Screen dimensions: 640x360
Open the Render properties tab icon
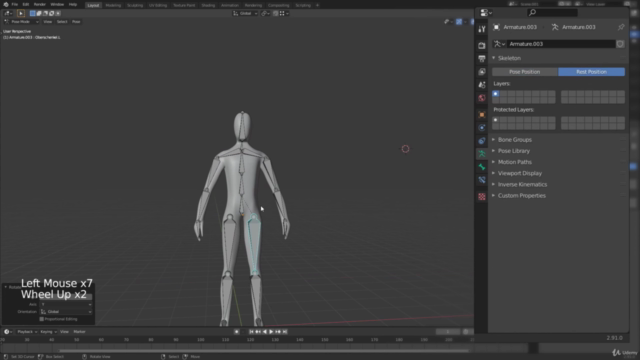482,45
